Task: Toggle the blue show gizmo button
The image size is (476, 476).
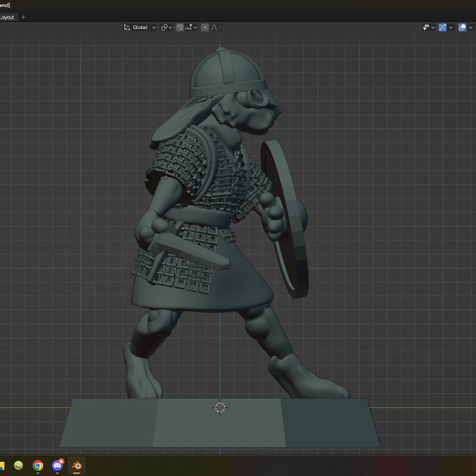Action: [443, 27]
